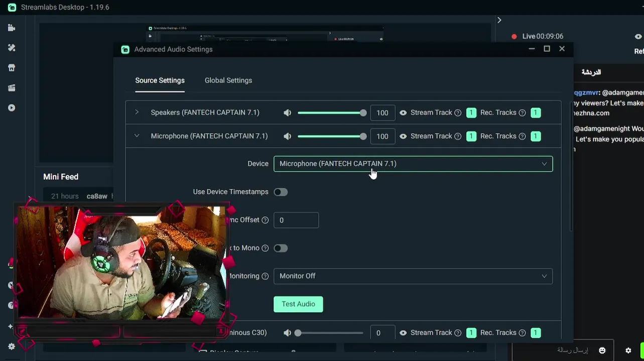Toggle Speakers Rec. Tracks 1 box
Viewport: 644px width, 361px height.
(x=536, y=113)
